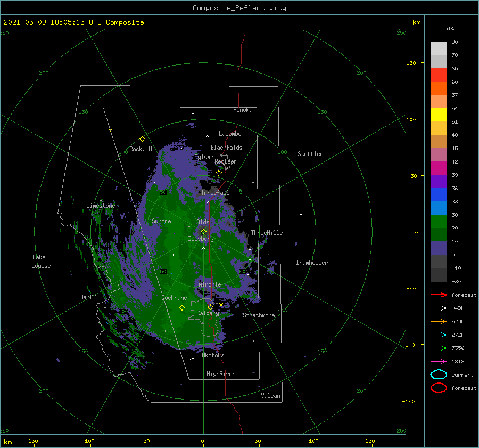Click the Innisfail city label
The height and width of the screenshot is (448, 479).
point(215,193)
